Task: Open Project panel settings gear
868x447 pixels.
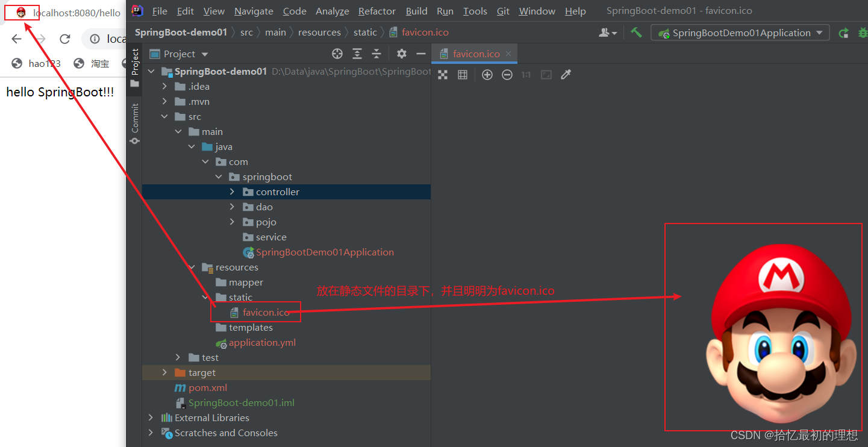Action: [x=402, y=54]
